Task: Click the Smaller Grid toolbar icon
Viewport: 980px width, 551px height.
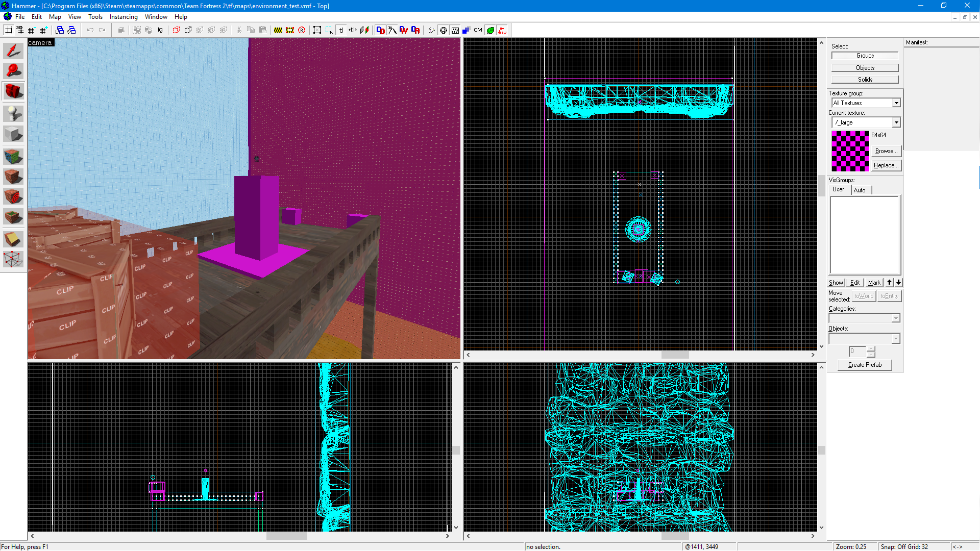Action: (31, 30)
